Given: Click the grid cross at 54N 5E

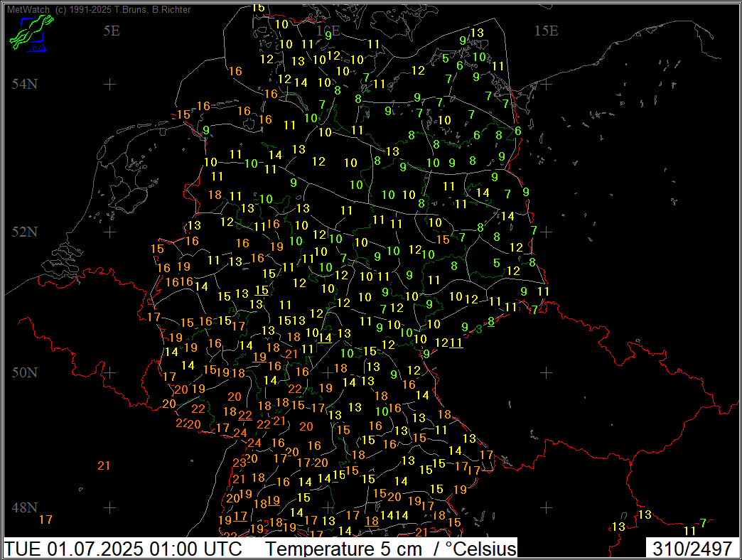Looking at the screenshot, I should coord(109,84).
